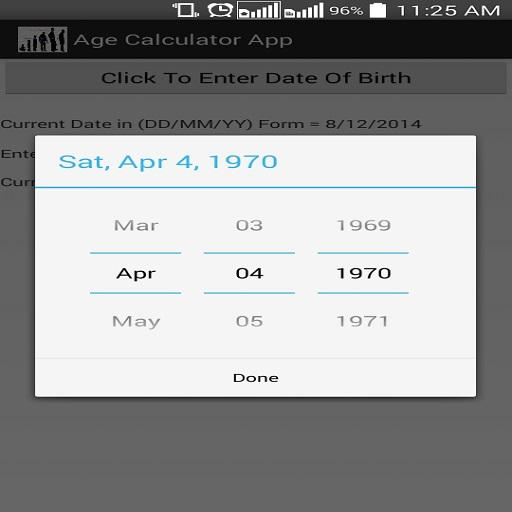Tap the Sat, Apr 4, 1970 dialog title
This screenshot has height=512, width=512.
168,162
